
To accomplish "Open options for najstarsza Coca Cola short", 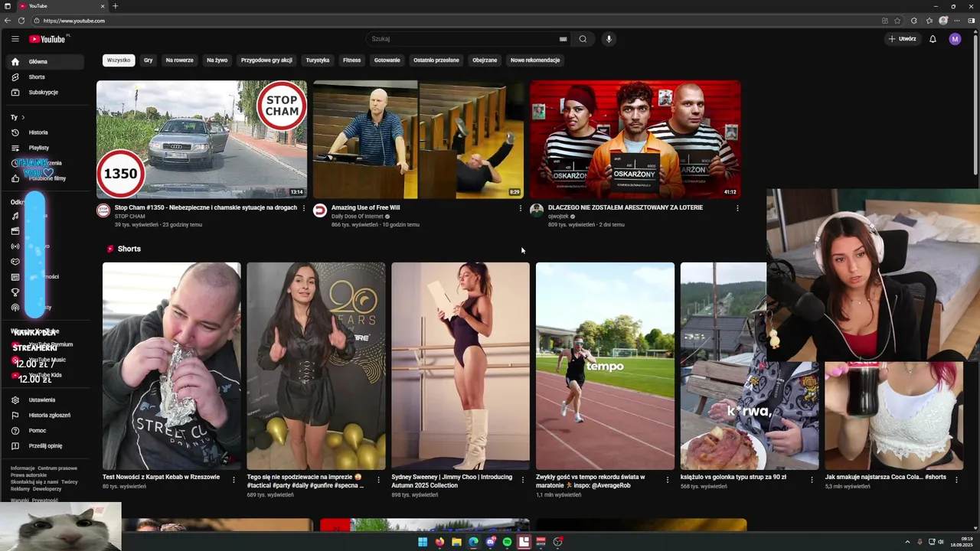I will tap(956, 480).
